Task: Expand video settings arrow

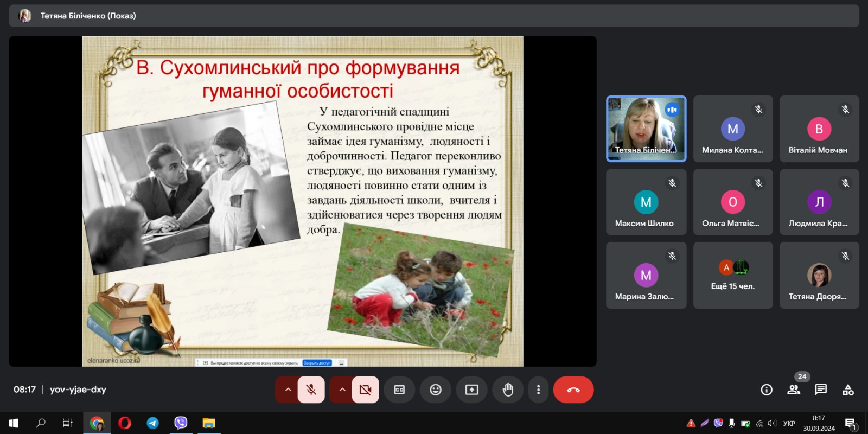Action: 342,390
